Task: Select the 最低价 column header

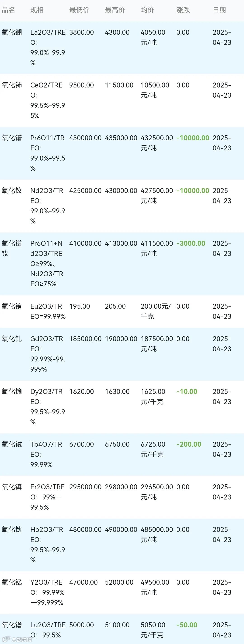Action: click(79, 10)
